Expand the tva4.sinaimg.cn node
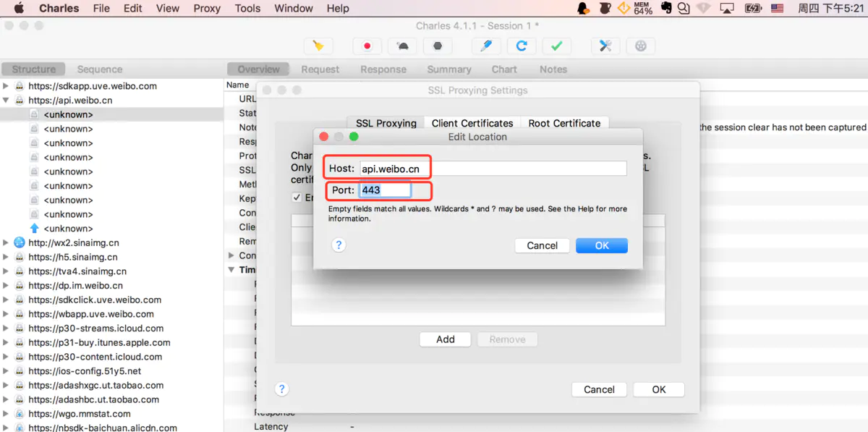This screenshot has width=868, height=432. (x=6, y=271)
